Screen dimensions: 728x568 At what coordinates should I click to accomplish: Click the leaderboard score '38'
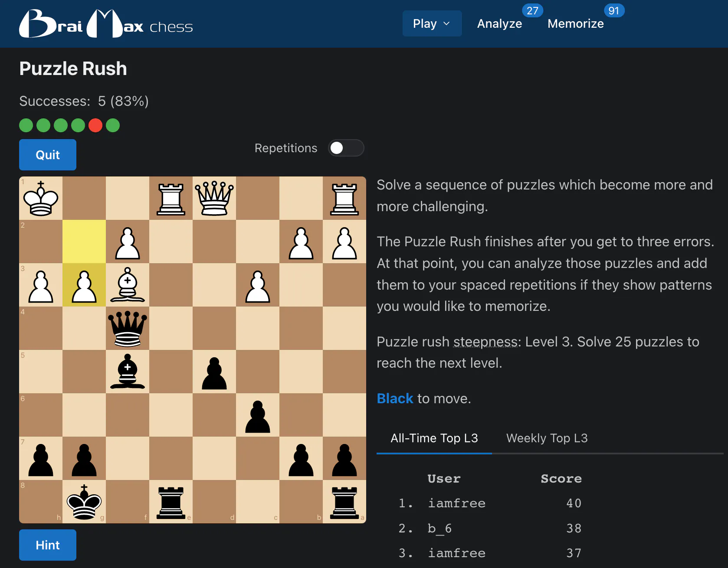pos(574,528)
